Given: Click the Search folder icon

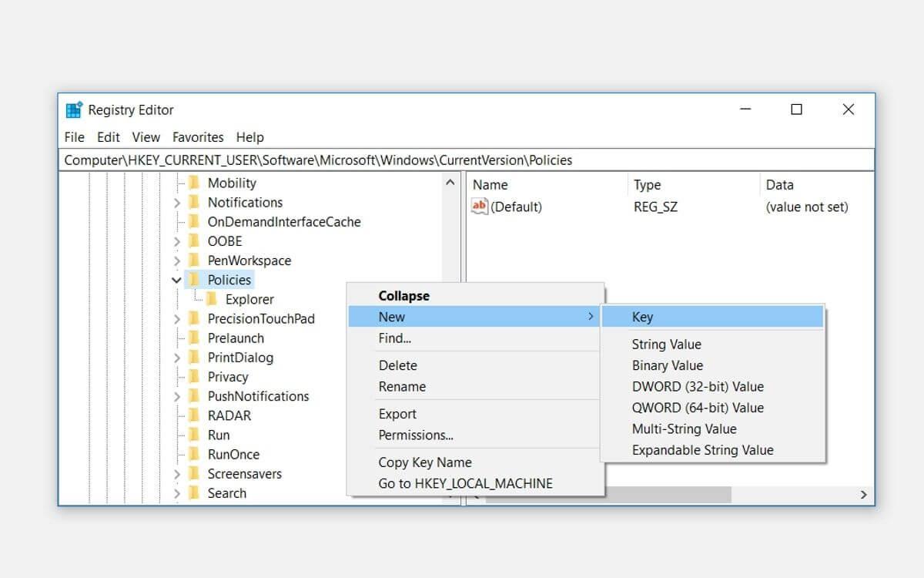Looking at the screenshot, I should pyautogui.click(x=194, y=493).
